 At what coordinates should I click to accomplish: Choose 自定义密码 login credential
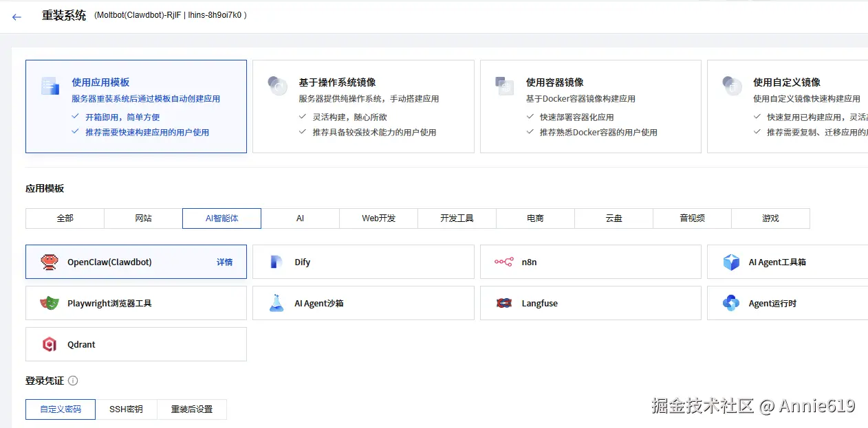[x=61, y=409]
